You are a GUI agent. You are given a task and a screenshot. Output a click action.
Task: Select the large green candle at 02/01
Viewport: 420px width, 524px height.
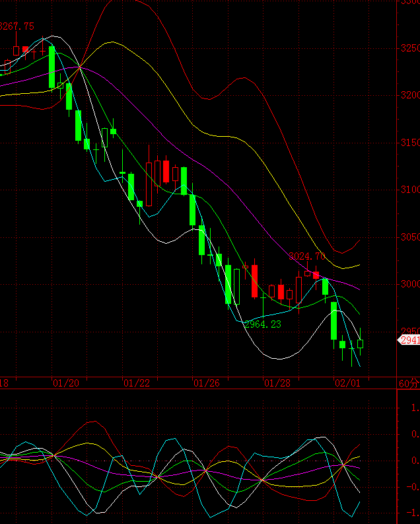coord(334,321)
